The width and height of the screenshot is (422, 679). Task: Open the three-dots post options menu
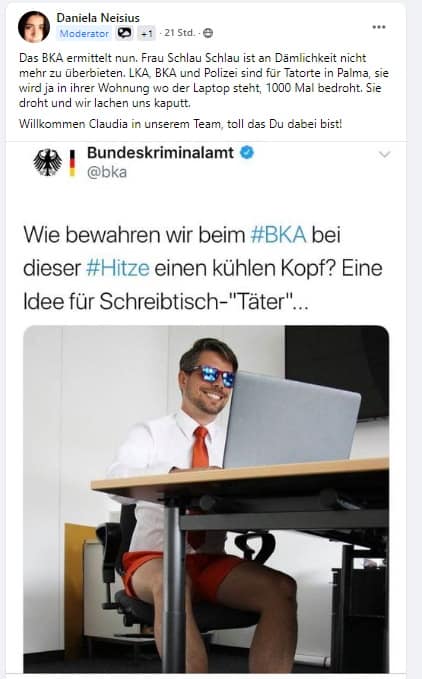[x=379, y=27]
